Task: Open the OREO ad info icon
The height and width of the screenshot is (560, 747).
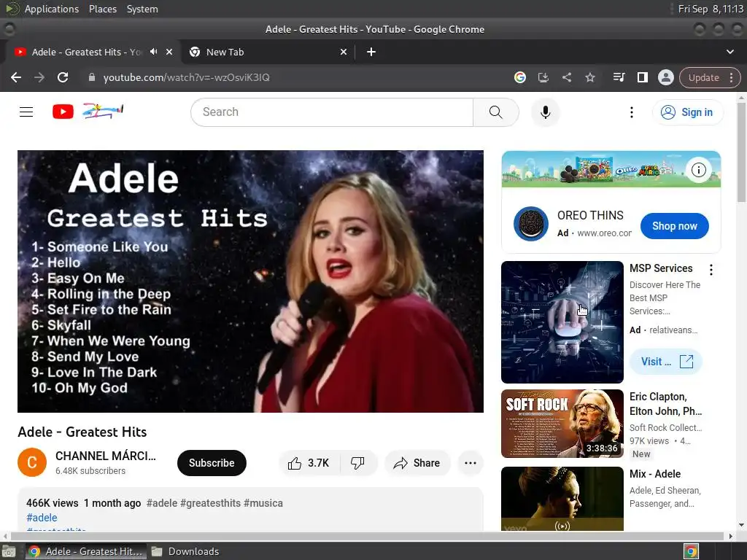Action: [698, 169]
